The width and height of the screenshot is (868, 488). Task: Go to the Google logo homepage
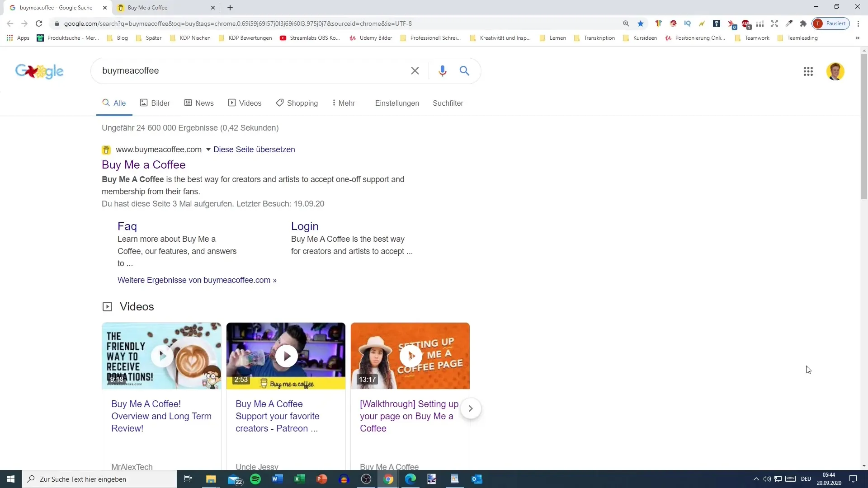click(39, 71)
